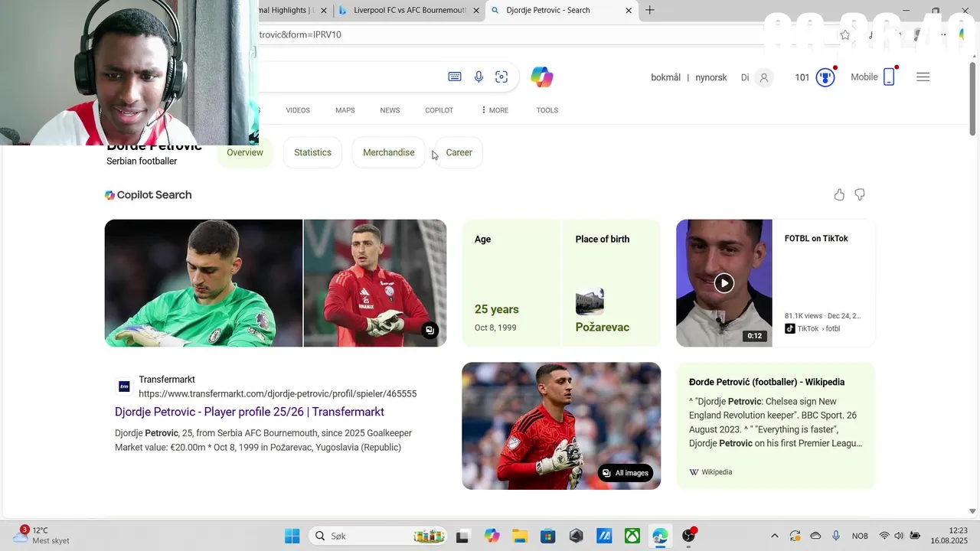Switch to the MAPS search tab
The image size is (980, 551).
click(345, 110)
